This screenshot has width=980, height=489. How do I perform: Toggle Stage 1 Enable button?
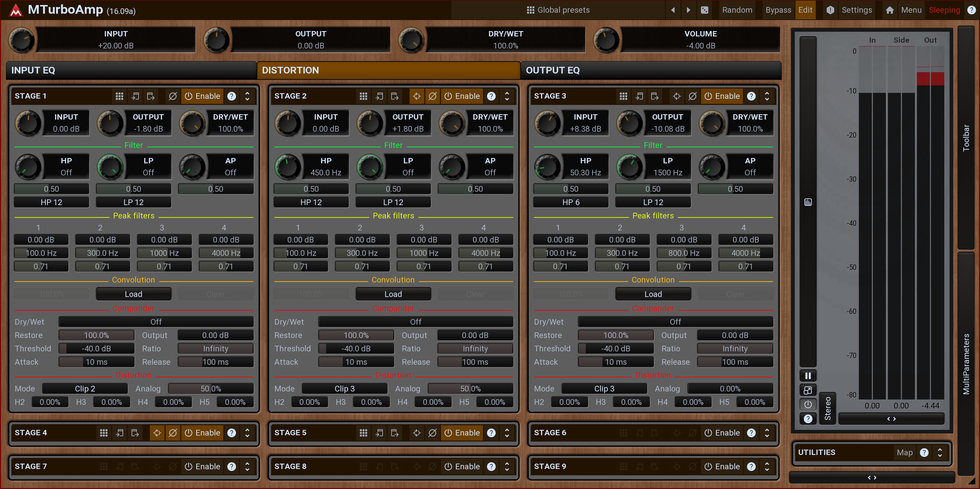(202, 96)
